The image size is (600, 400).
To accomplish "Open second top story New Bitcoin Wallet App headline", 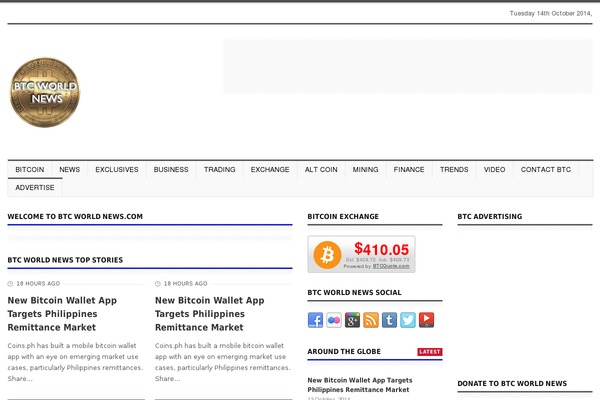I will (209, 314).
